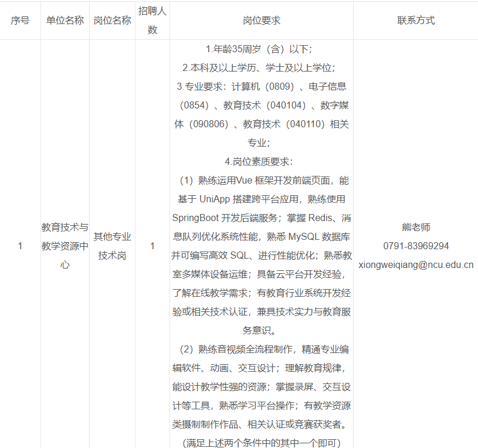
Task: Click the 岗位名称 column header
Action: [113, 20]
